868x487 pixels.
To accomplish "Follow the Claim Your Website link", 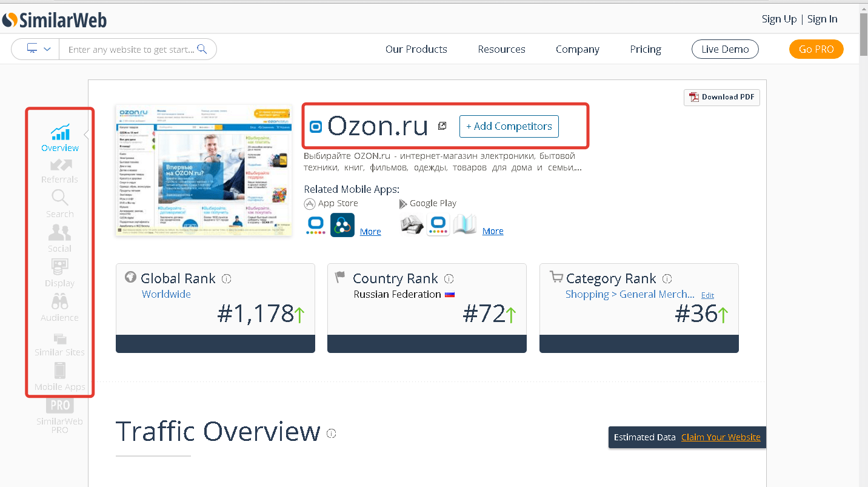I will (720, 437).
